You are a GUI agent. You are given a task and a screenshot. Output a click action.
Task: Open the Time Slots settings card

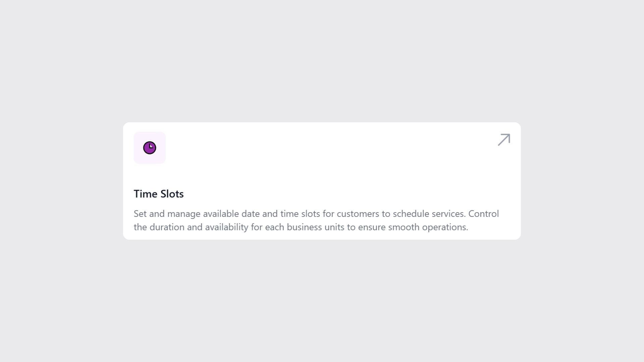[321, 181]
